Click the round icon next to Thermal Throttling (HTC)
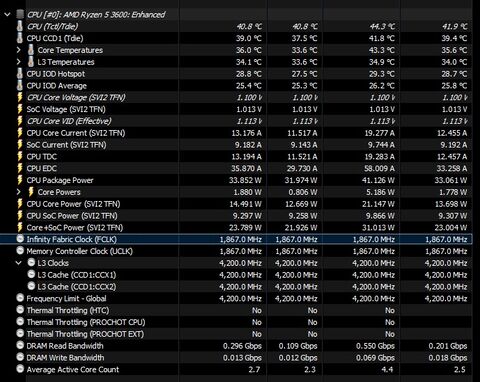This screenshot has width=480, height=382. (x=20, y=310)
